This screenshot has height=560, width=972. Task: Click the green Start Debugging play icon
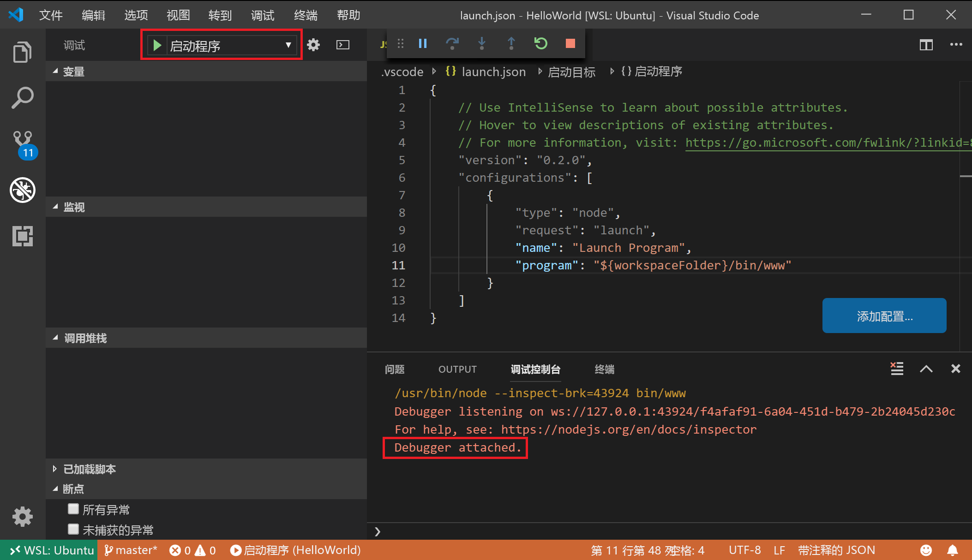pos(157,45)
